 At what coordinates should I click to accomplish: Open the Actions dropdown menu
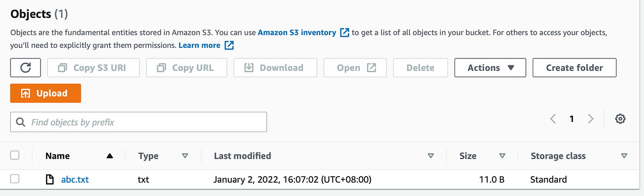point(490,68)
